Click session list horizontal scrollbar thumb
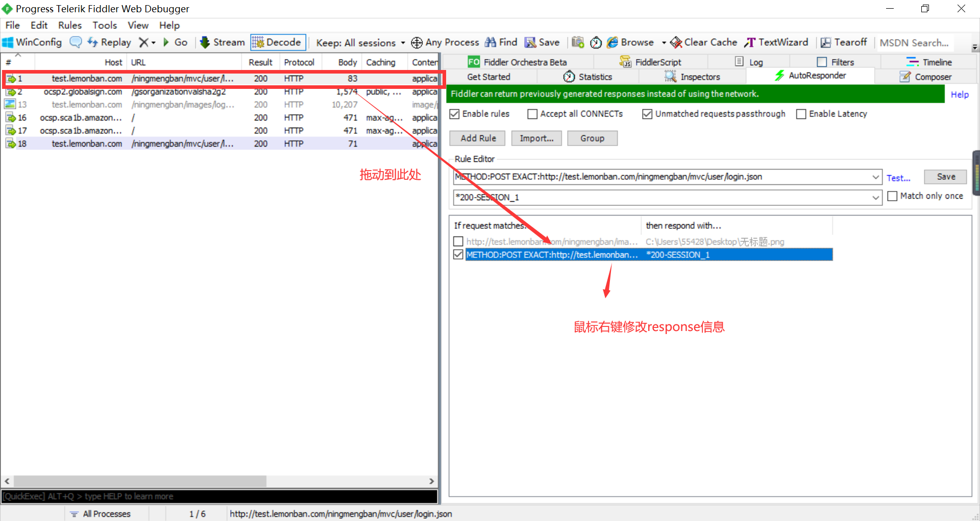The image size is (980, 521). pos(140,481)
